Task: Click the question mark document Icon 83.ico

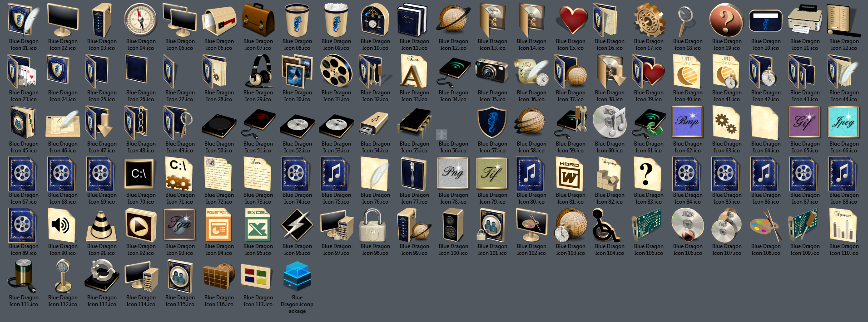Action: coord(649,174)
